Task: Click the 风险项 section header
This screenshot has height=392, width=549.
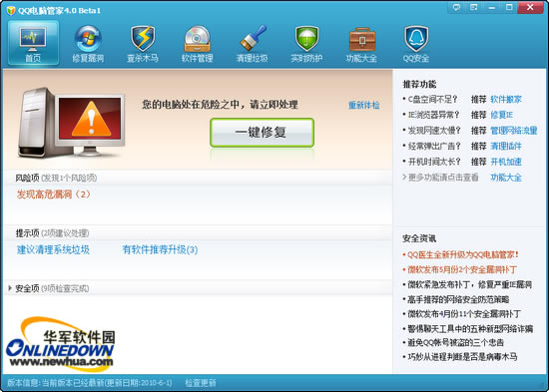Action: coord(27,178)
